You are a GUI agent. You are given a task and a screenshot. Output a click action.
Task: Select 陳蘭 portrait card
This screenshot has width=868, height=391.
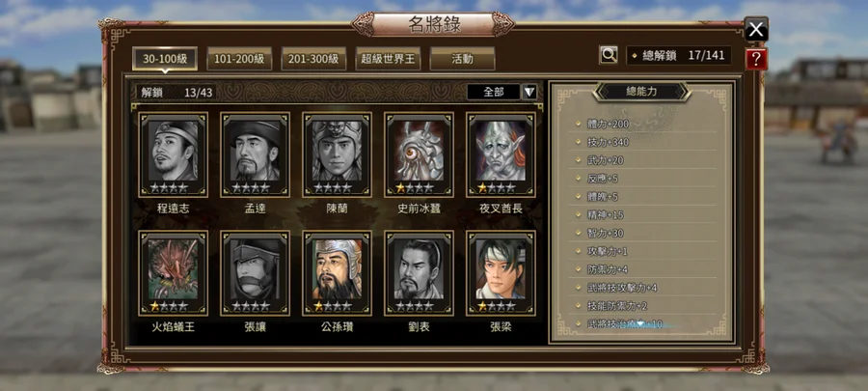(338, 155)
